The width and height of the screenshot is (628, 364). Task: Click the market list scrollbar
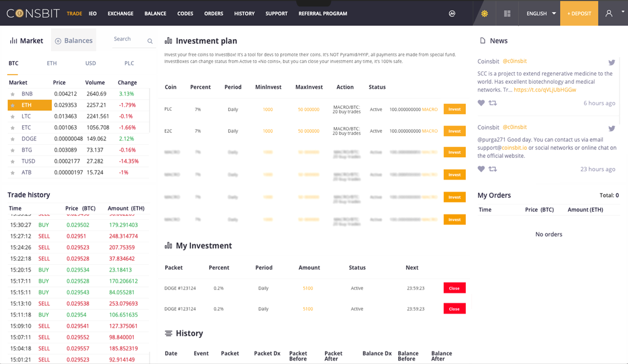pos(149,111)
